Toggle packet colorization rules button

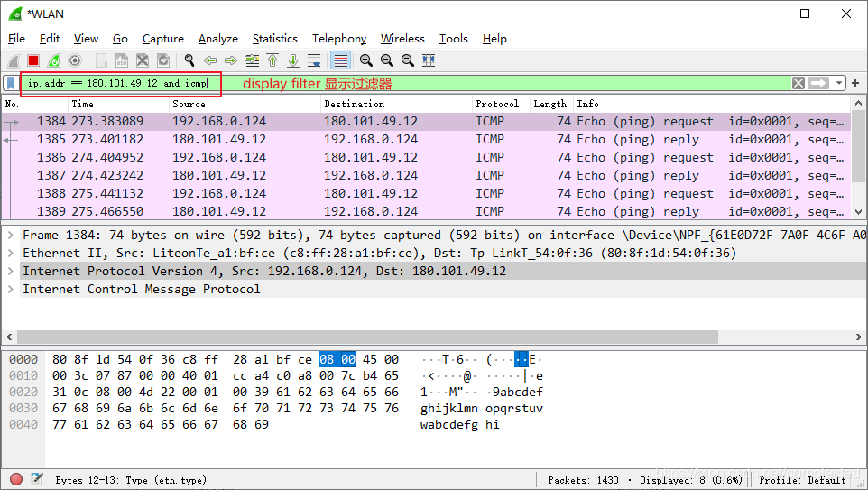[x=340, y=60]
